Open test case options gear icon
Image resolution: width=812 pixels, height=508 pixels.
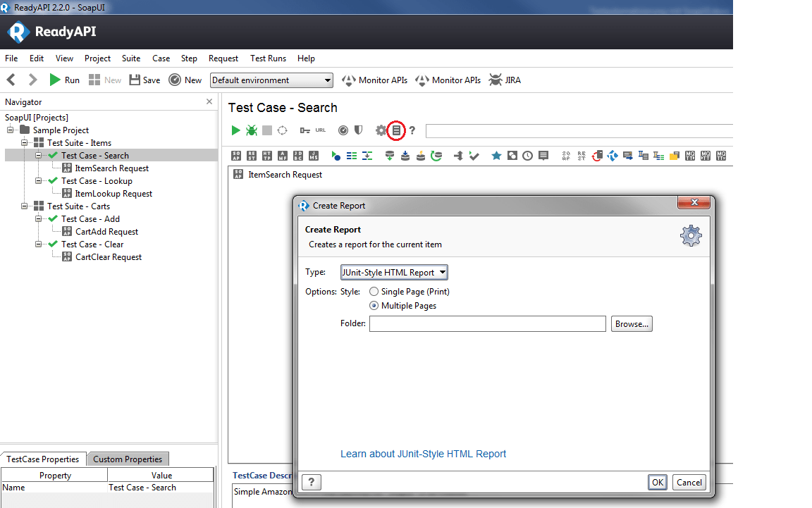381,130
